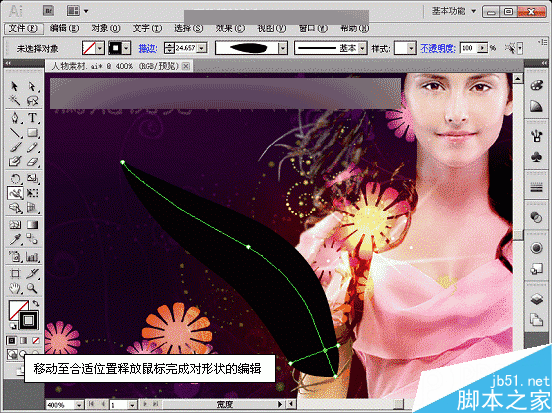Open the 基本功能 workspace switcher
The height and width of the screenshot is (413, 552).
[454, 11]
